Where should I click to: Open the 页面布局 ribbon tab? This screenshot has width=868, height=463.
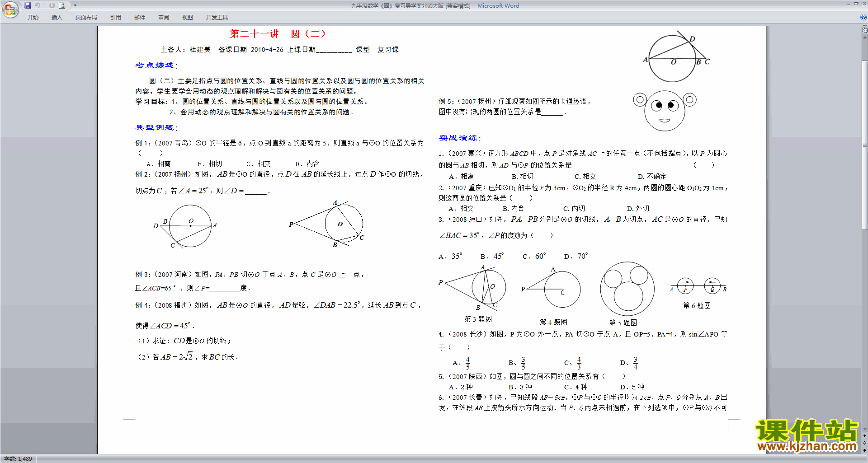click(86, 18)
